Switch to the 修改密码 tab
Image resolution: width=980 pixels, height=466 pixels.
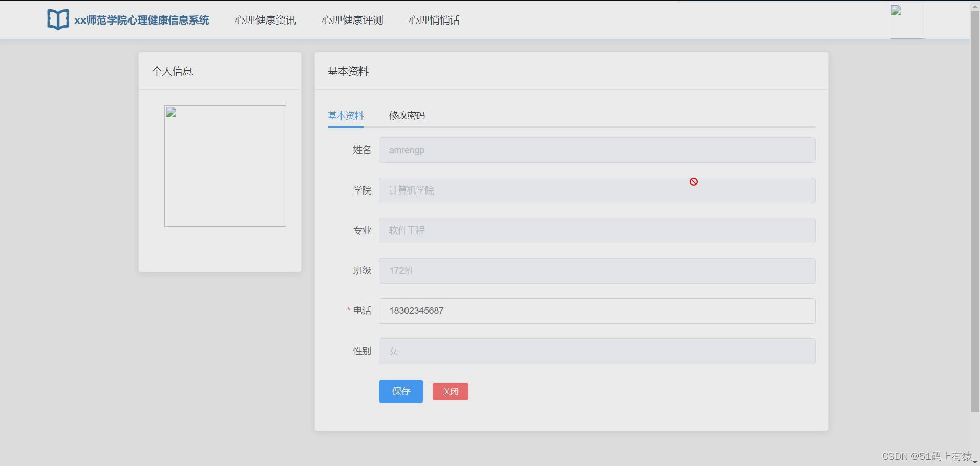click(408, 115)
